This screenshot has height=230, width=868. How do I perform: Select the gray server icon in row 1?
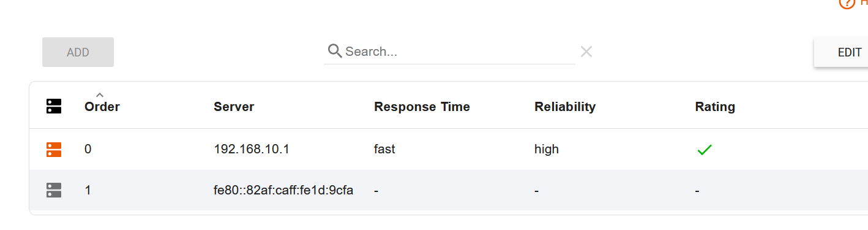[54, 190]
